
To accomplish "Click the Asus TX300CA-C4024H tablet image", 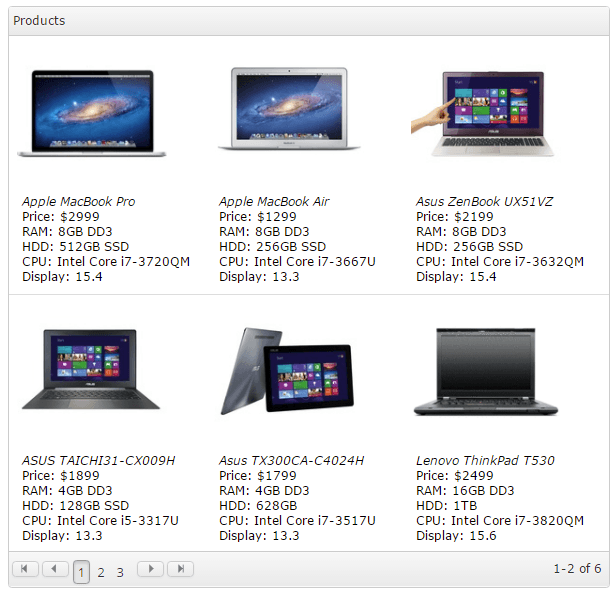I will [287, 371].
